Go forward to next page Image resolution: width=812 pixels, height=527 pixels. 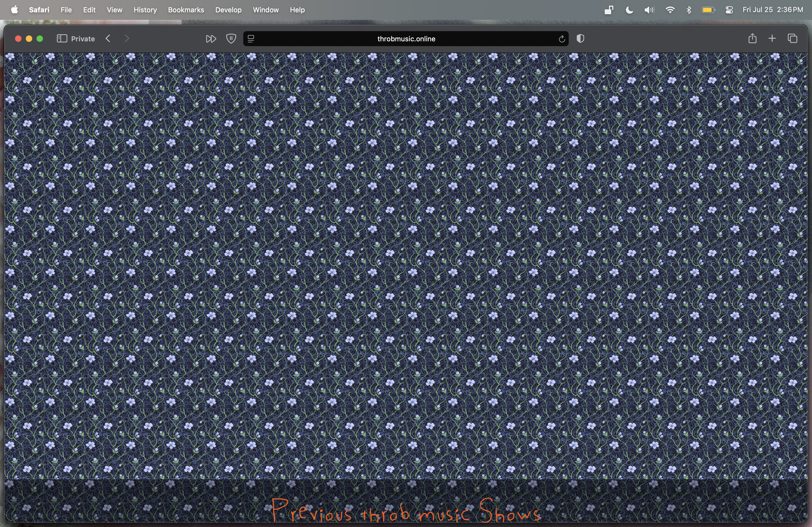point(126,39)
